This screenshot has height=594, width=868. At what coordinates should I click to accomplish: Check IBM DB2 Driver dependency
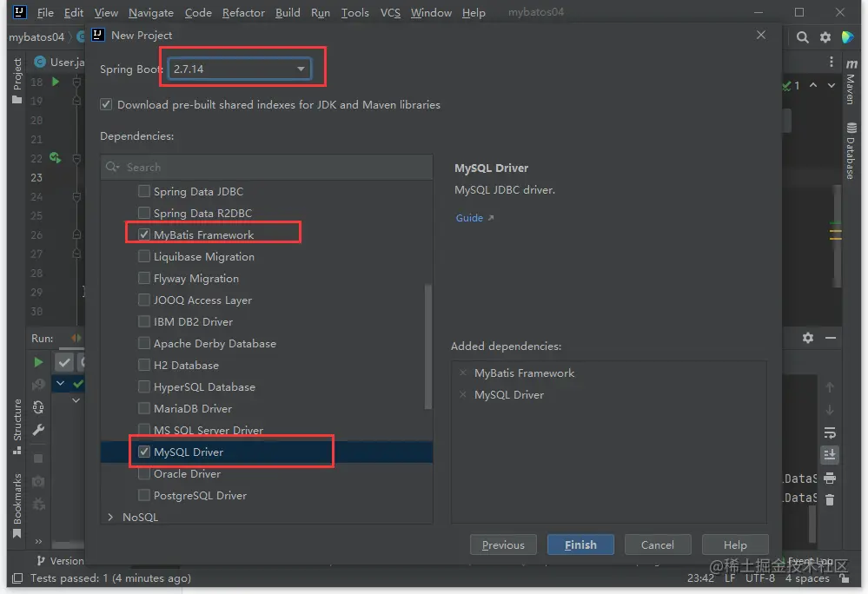(144, 321)
